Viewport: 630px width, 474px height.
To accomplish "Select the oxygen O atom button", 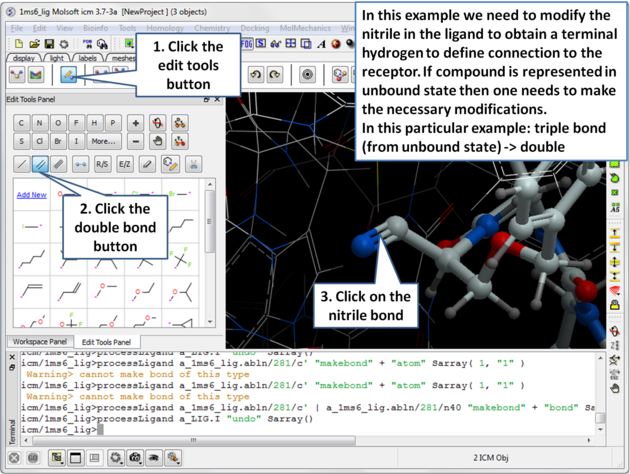I will 59,123.
